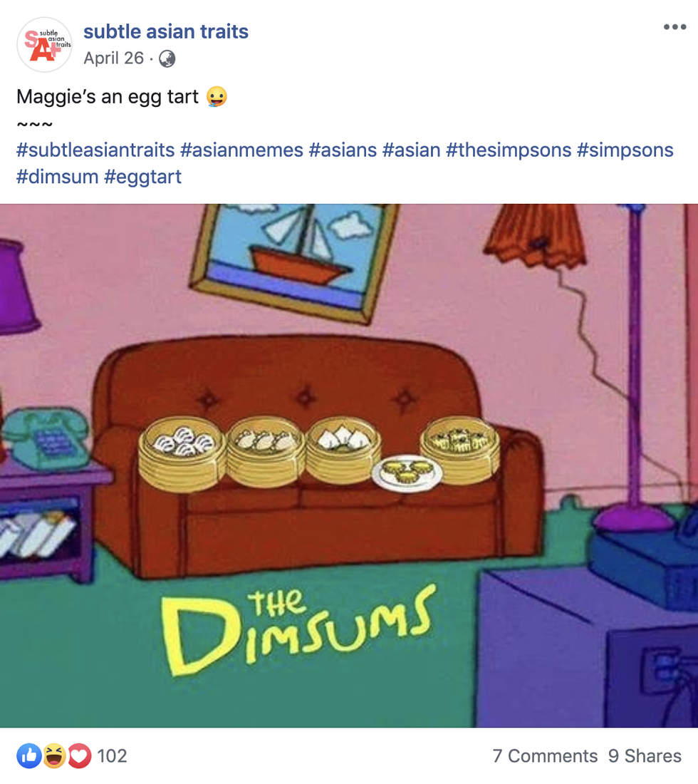698x784 pixels.
Task: View the 102 reactions count list
Action: [x=112, y=755]
